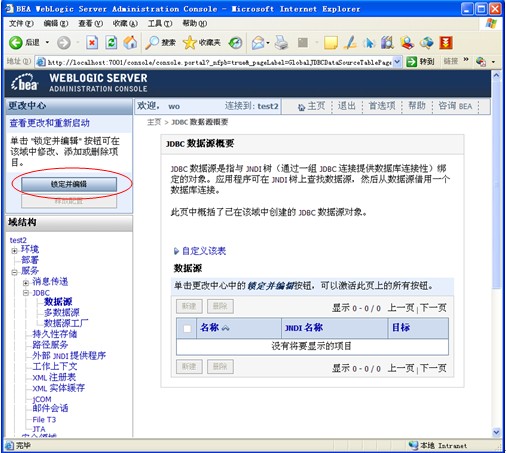The image size is (506, 453).
Task: Click the top 新建 button above table
Action: tap(189, 307)
